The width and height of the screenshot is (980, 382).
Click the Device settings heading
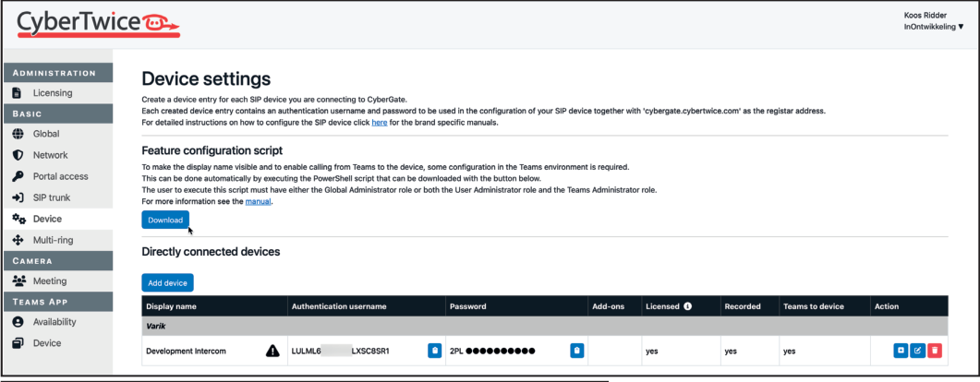(x=206, y=78)
